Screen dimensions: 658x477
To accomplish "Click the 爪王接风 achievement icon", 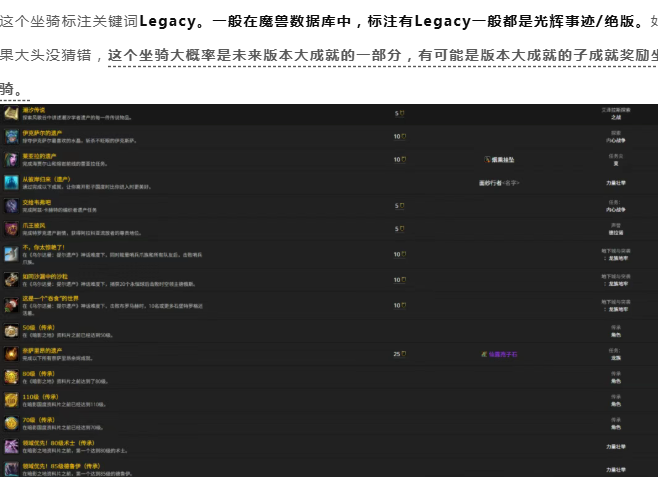I will [x=11, y=228].
